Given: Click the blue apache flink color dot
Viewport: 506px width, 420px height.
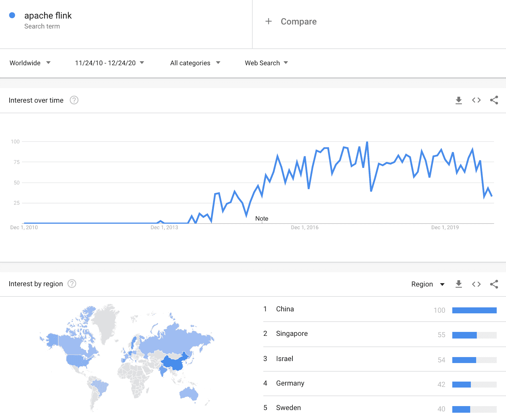Looking at the screenshot, I should (x=12, y=15).
